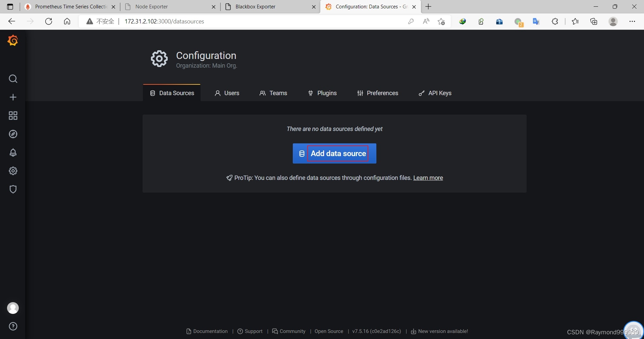644x339 pixels.
Task: Open the Favorites list icon
Action: click(575, 21)
